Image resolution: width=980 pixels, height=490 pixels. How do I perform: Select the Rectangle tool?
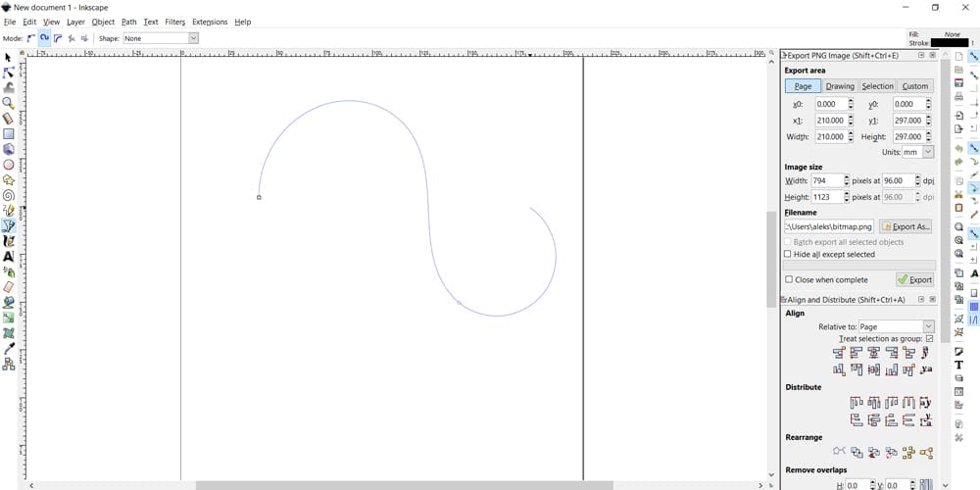8,133
